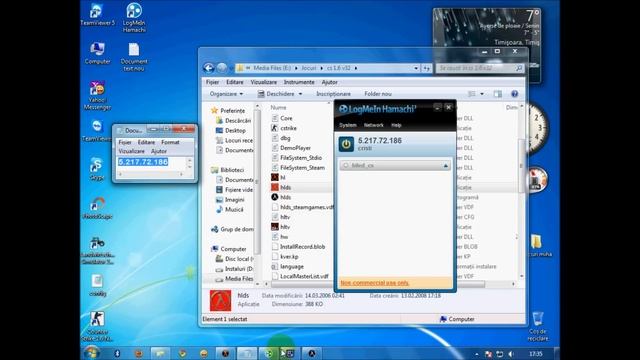
Task: Open Desktop in the navigation pane
Action: coord(231,131)
